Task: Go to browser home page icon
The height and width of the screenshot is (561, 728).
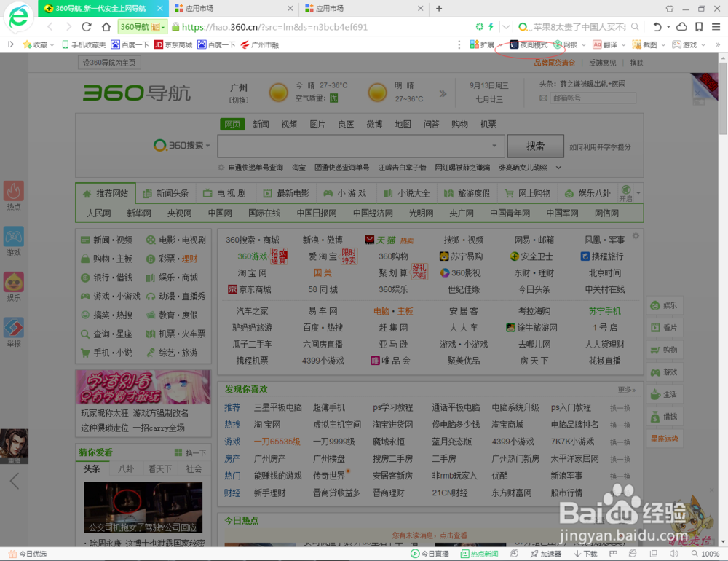Action: click(106, 27)
